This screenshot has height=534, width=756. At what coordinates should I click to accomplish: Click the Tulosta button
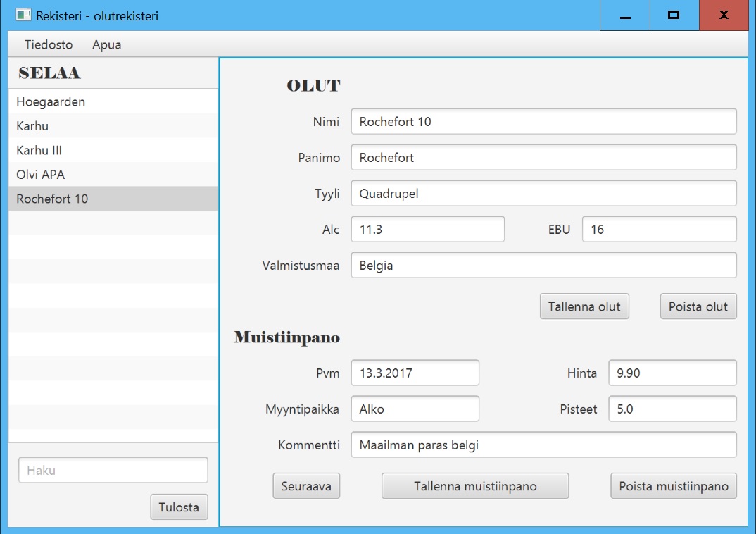click(179, 507)
